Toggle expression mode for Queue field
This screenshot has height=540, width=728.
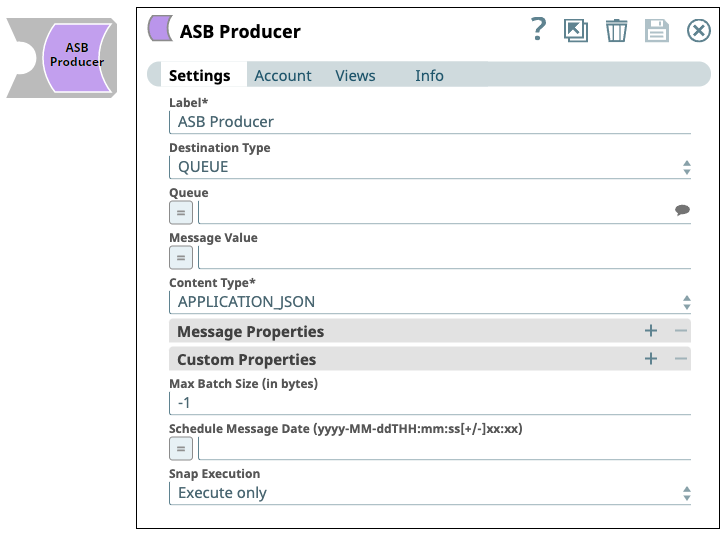point(181,213)
